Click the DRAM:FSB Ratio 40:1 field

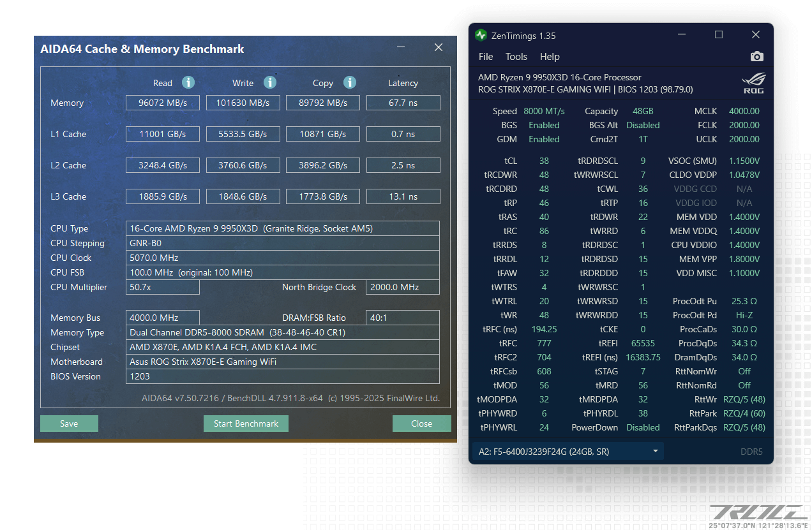point(403,317)
